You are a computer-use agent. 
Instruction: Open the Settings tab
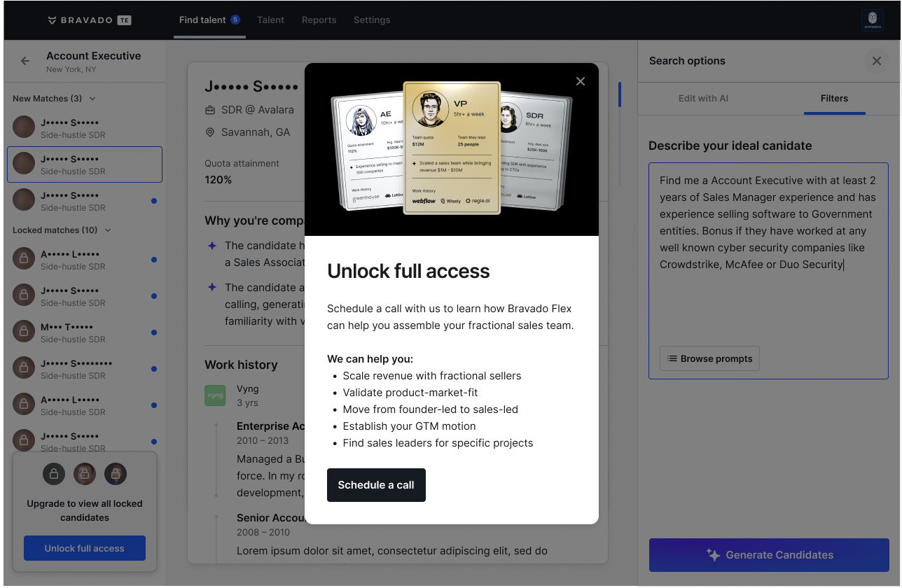[372, 20]
